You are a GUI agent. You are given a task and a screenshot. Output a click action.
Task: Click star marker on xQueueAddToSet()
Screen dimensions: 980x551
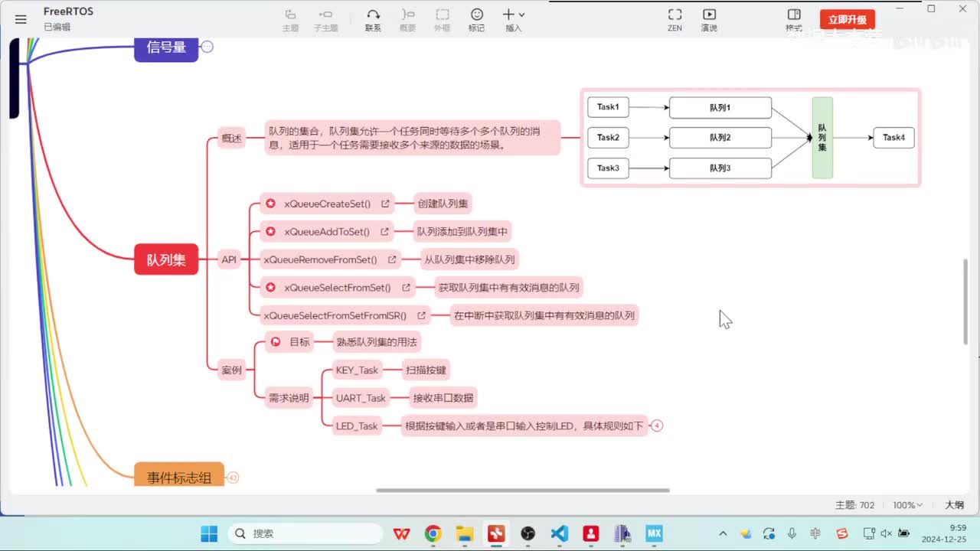click(x=270, y=231)
